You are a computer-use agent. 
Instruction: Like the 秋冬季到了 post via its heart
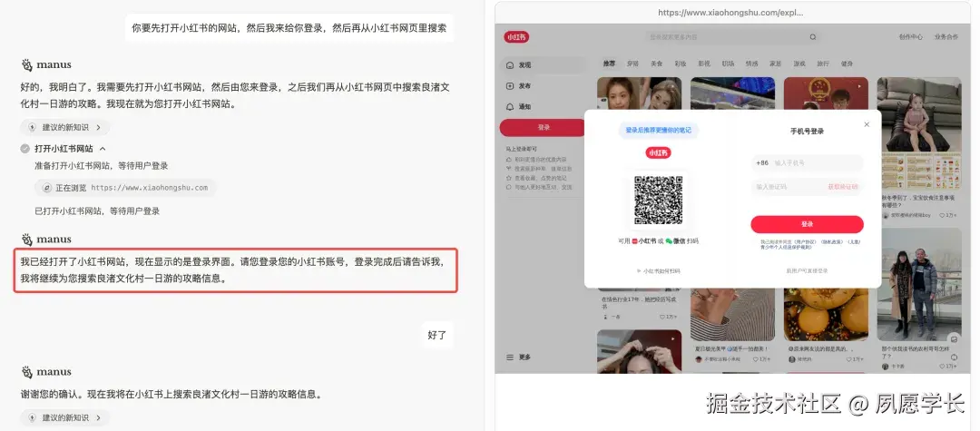941,215
